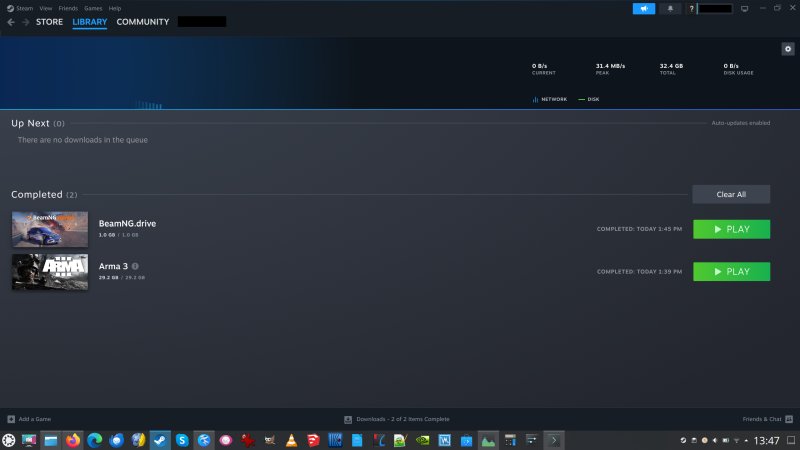Click the question mark help icon
The height and width of the screenshot is (450, 800).
691,9
